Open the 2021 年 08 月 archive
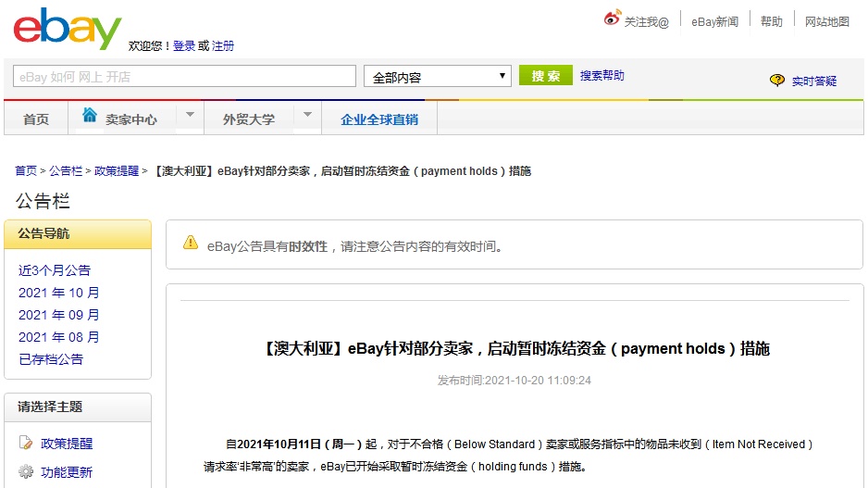 coord(58,337)
